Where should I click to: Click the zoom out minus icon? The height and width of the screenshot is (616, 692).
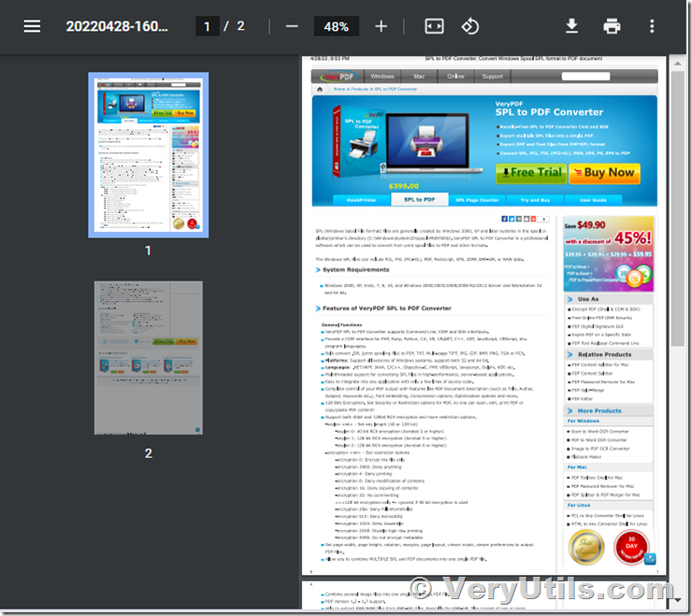coord(292,26)
